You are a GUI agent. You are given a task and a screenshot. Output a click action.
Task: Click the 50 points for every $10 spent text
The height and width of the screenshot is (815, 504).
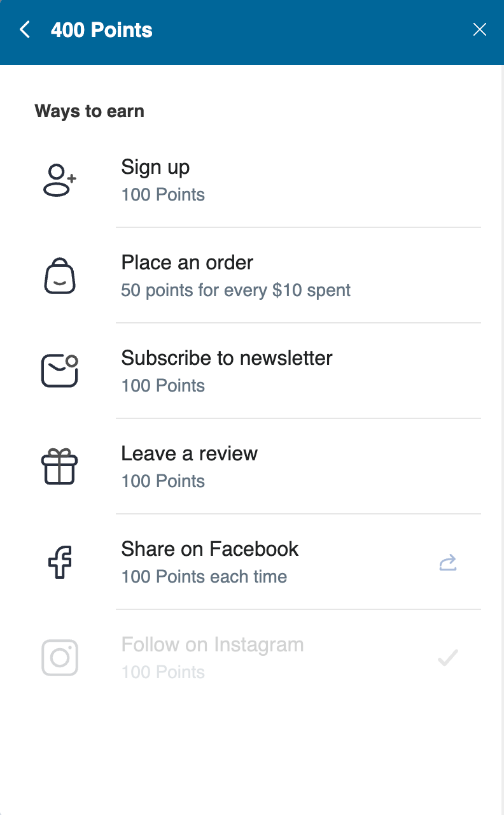click(236, 290)
